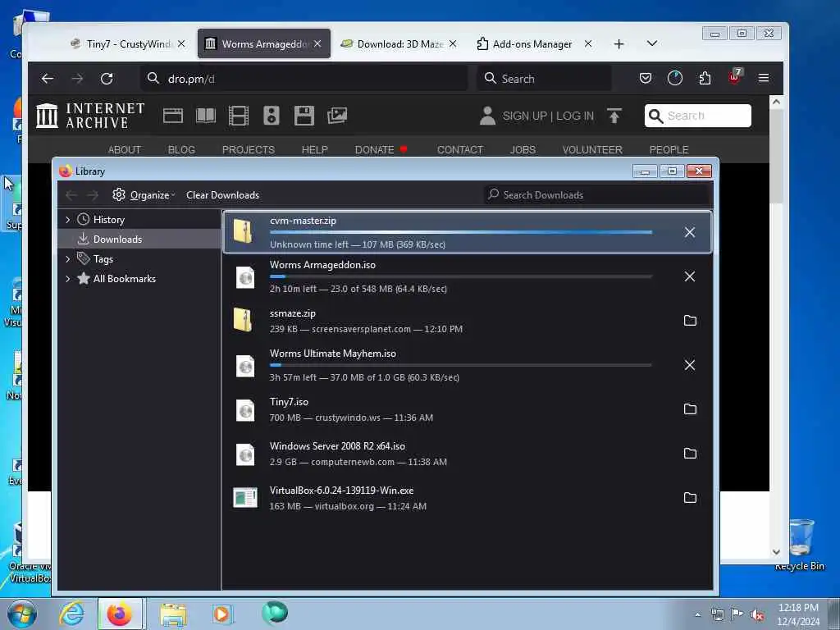This screenshot has width=840, height=630.
Task: Launch Internet Explorer from the taskbar
Action: 71,614
